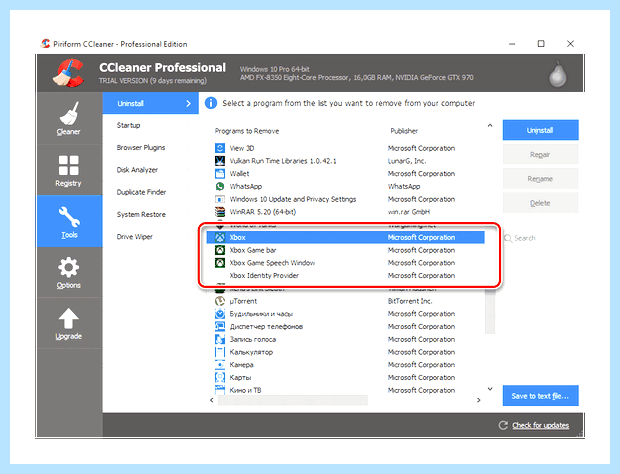Click the Камера program icon

(220, 364)
